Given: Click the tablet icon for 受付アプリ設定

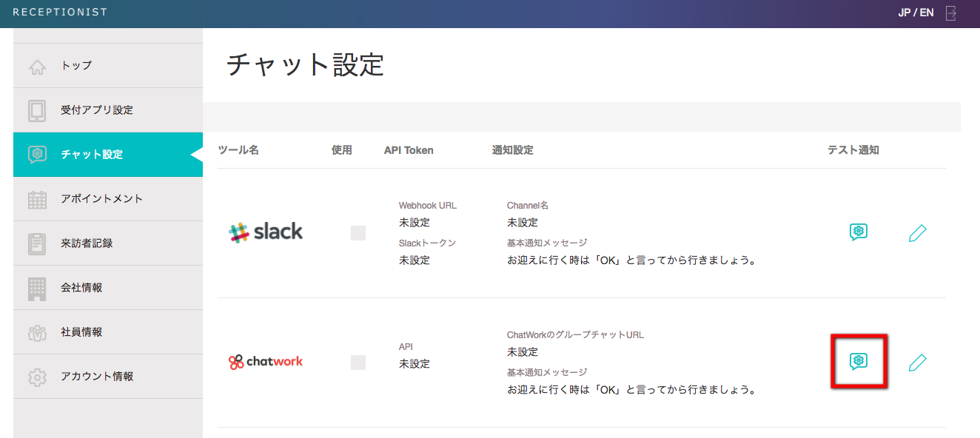Looking at the screenshot, I should point(37,110).
